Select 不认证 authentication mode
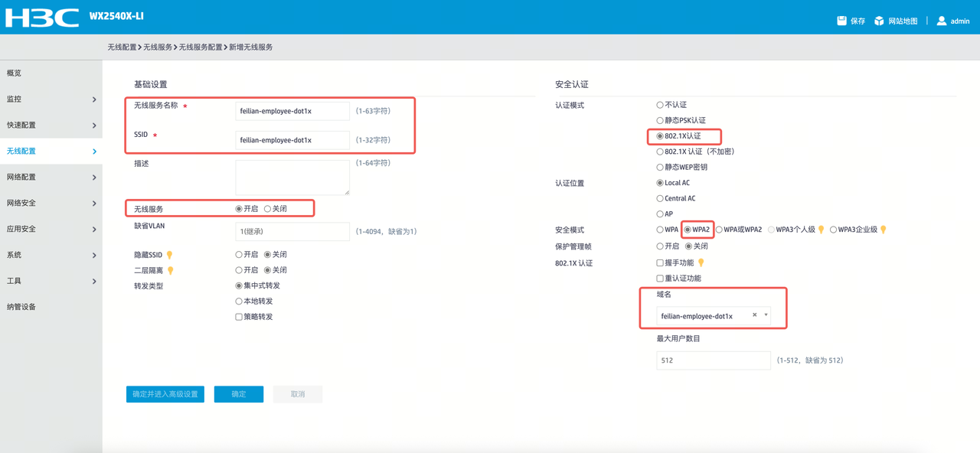The height and width of the screenshot is (453, 980). pyautogui.click(x=660, y=105)
